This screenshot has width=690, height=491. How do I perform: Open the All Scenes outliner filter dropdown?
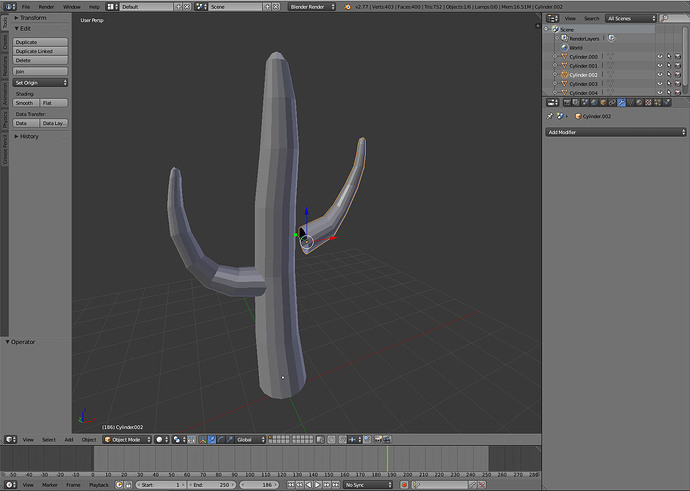coord(631,18)
